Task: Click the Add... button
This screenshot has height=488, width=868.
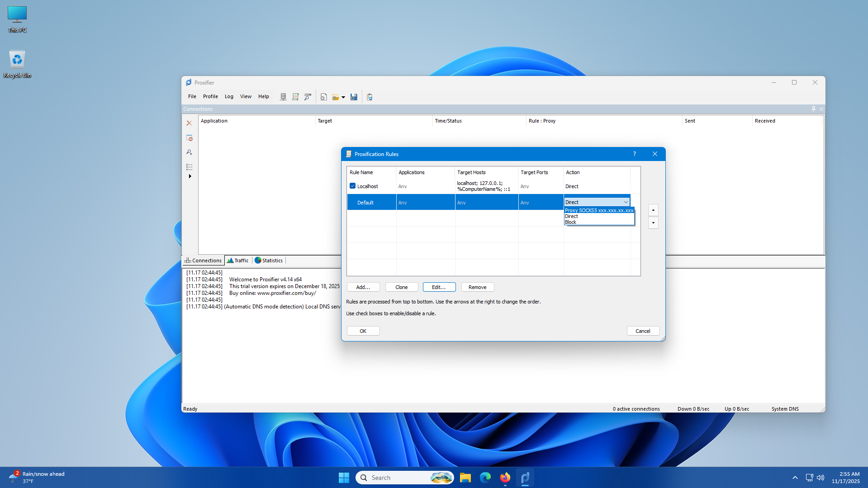Action: click(x=363, y=287)
